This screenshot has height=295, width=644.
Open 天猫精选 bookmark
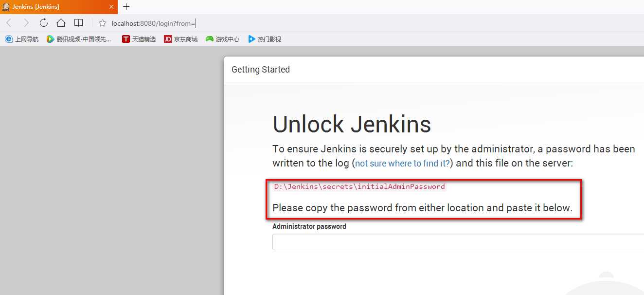coord(139,39)
